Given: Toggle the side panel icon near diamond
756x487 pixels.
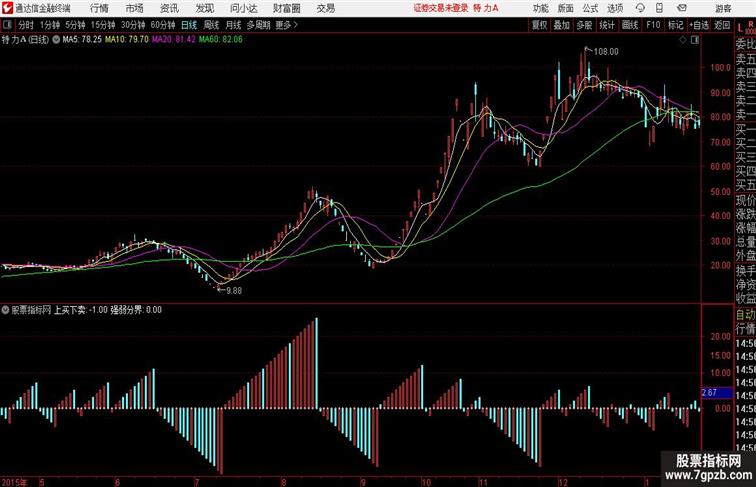Looking at the screenshot, I should point(694,40).
